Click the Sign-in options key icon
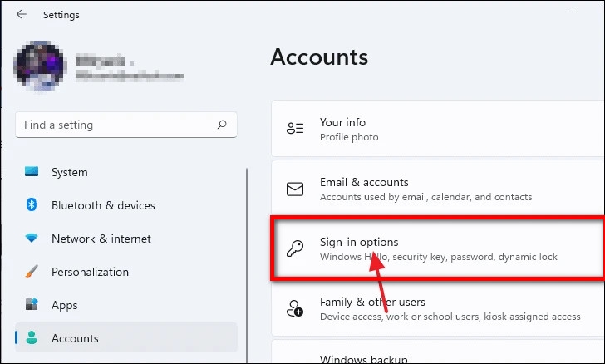605x364 pixels. [x=295, y=248]
